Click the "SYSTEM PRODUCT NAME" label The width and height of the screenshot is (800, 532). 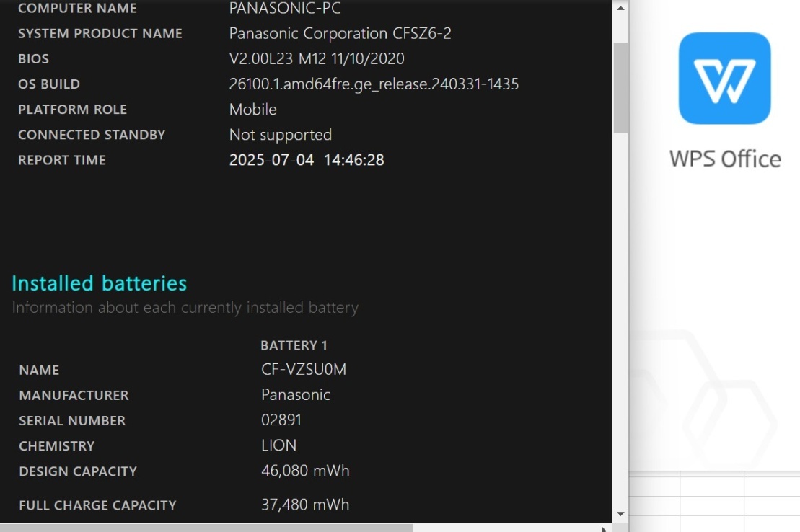tap(100, 34)
